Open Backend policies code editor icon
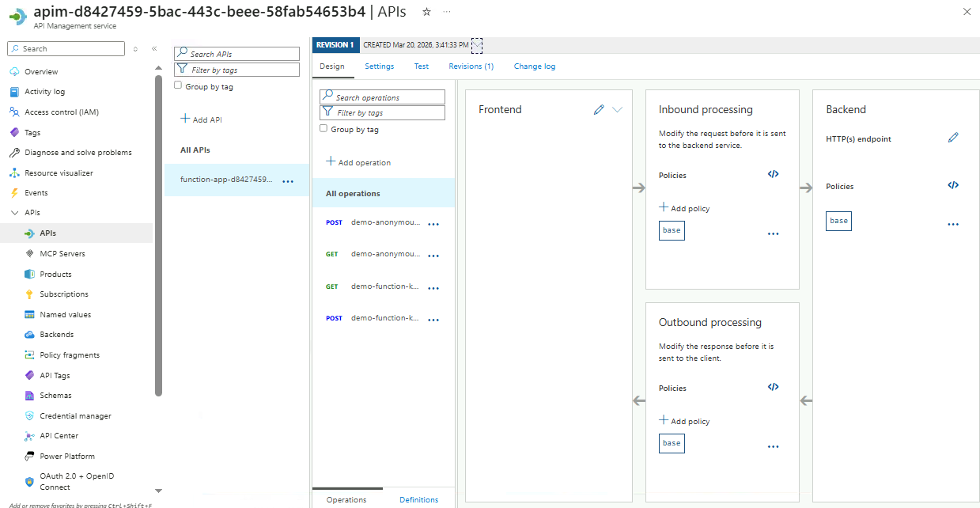The image size is (980, 508). [953, 185]
